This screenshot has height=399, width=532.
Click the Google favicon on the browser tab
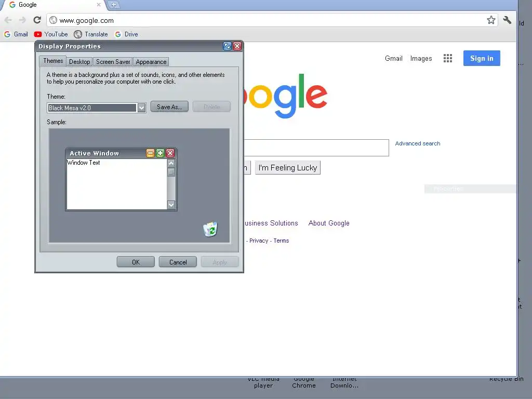(x=12, y=5)
